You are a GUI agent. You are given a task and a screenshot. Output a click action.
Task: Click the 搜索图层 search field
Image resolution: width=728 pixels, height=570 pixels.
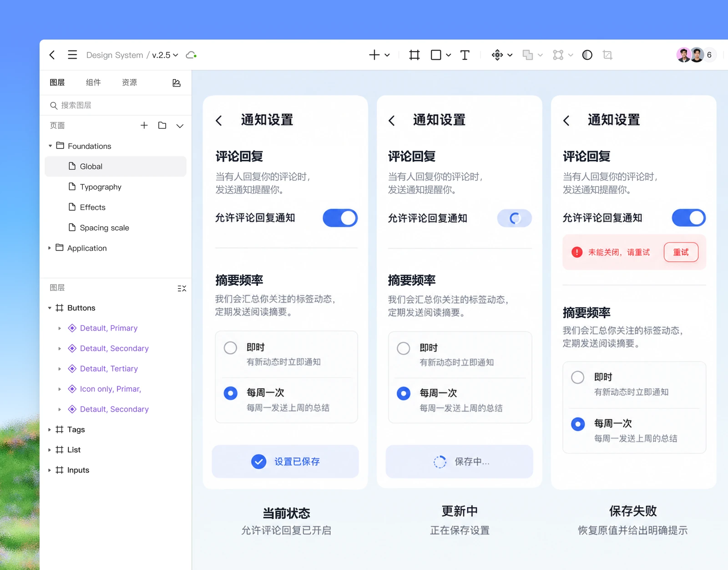click(x=116, y=106)
